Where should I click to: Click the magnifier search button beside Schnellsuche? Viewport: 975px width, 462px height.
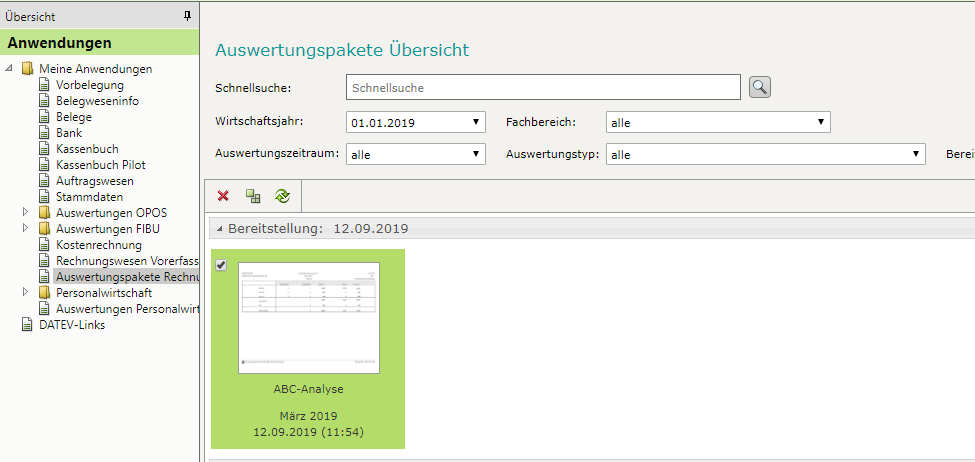760,87
